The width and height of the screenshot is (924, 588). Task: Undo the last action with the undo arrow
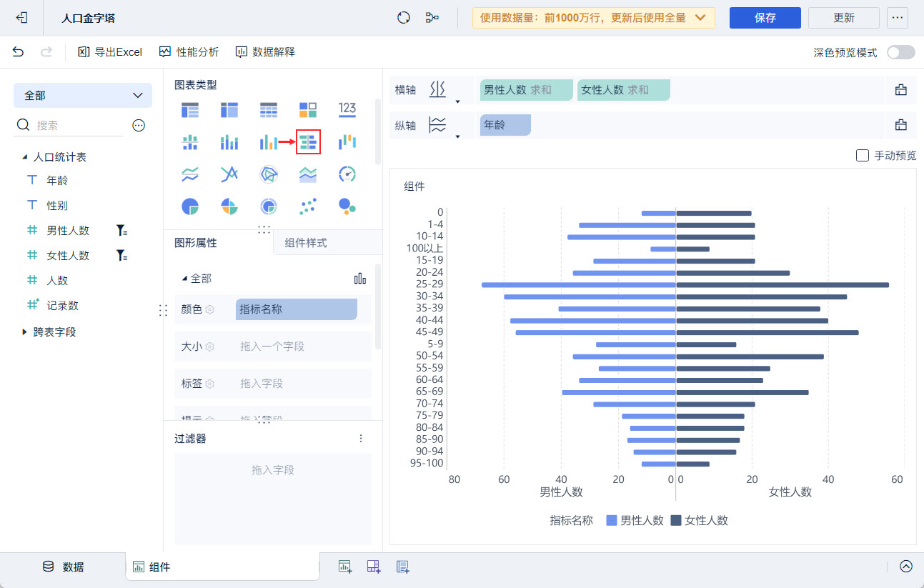pos(18,51)
